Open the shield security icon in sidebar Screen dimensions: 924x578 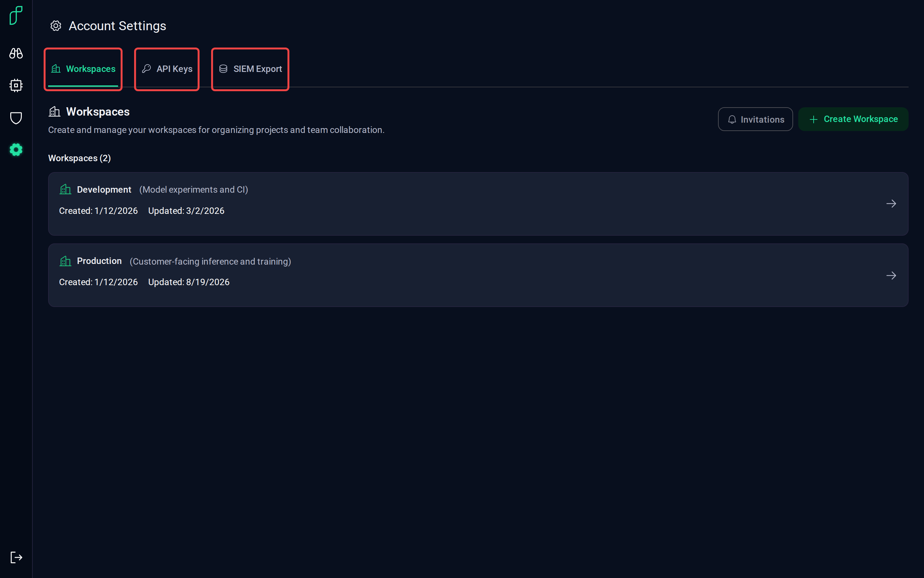tap(16, 118)
